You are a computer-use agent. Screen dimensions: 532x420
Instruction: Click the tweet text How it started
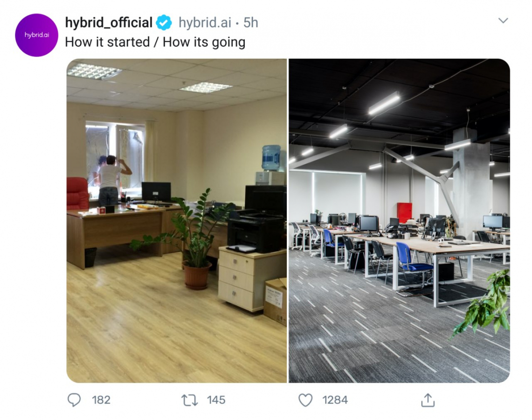coord(107,42)
